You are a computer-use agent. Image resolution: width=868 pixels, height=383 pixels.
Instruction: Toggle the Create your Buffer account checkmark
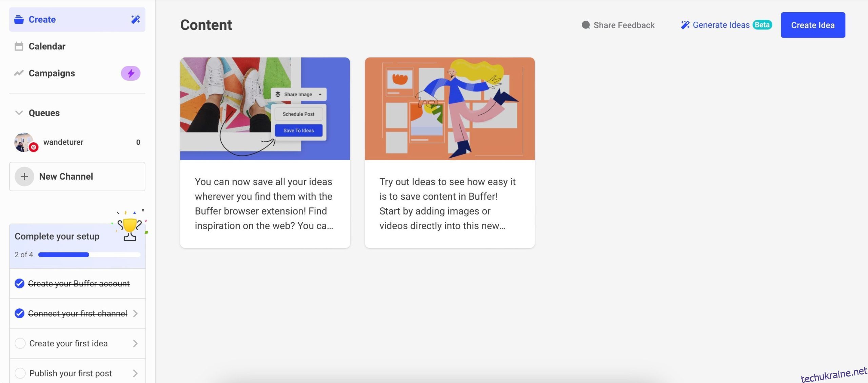coord(20,283)
